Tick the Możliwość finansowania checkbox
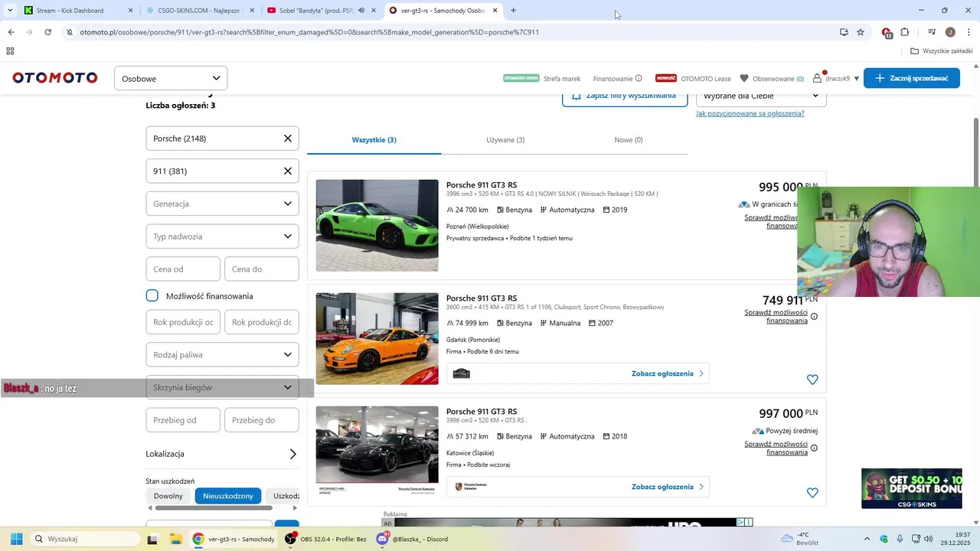980x551 pixels. coord(152,295)
